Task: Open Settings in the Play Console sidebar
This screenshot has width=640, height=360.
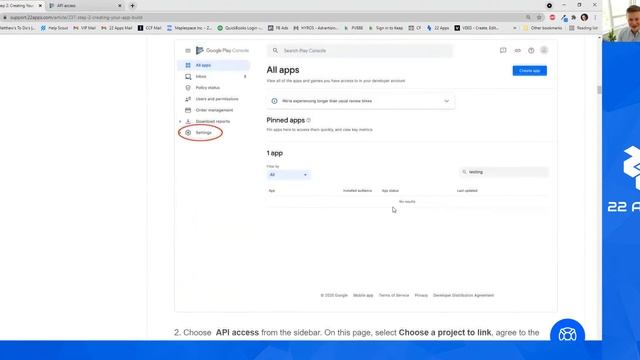Action: tap(203, 133)
